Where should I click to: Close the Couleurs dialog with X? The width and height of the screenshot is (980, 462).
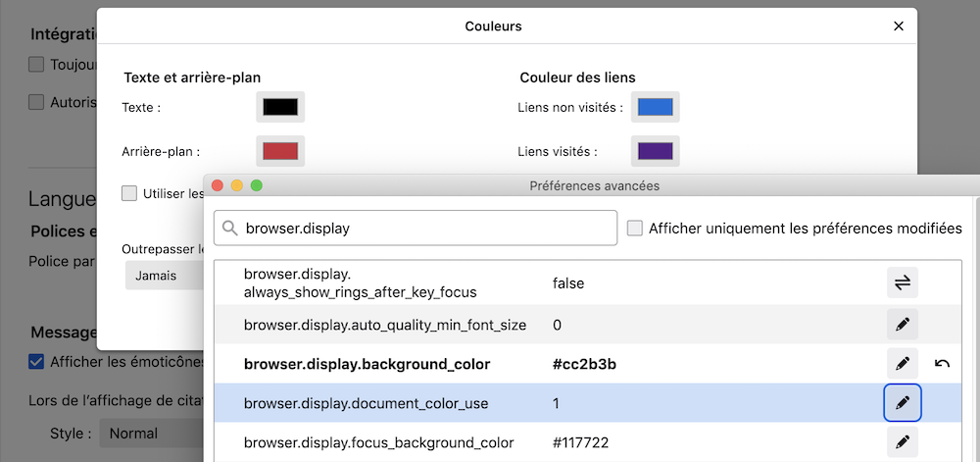tap(899, 26)
